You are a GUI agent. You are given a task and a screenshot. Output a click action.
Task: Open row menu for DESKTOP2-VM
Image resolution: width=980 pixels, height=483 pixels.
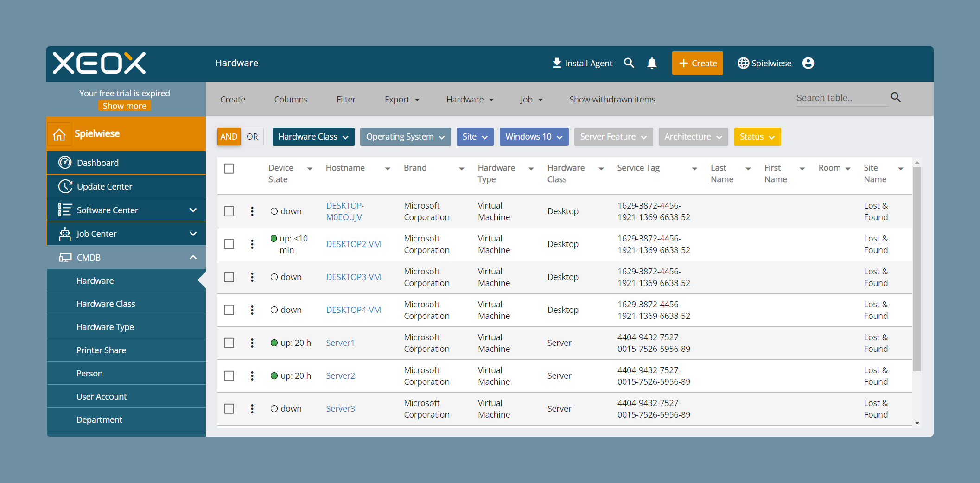(x=252, y=244)
